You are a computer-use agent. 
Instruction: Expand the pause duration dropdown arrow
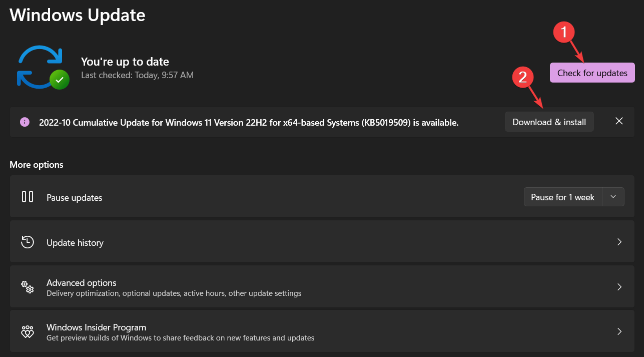[613, 197]
